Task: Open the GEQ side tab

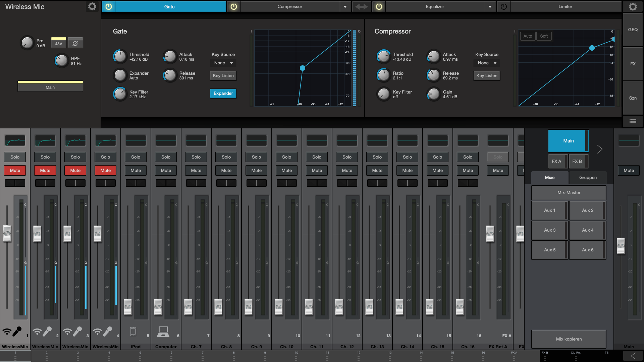Action: (633, 30)
